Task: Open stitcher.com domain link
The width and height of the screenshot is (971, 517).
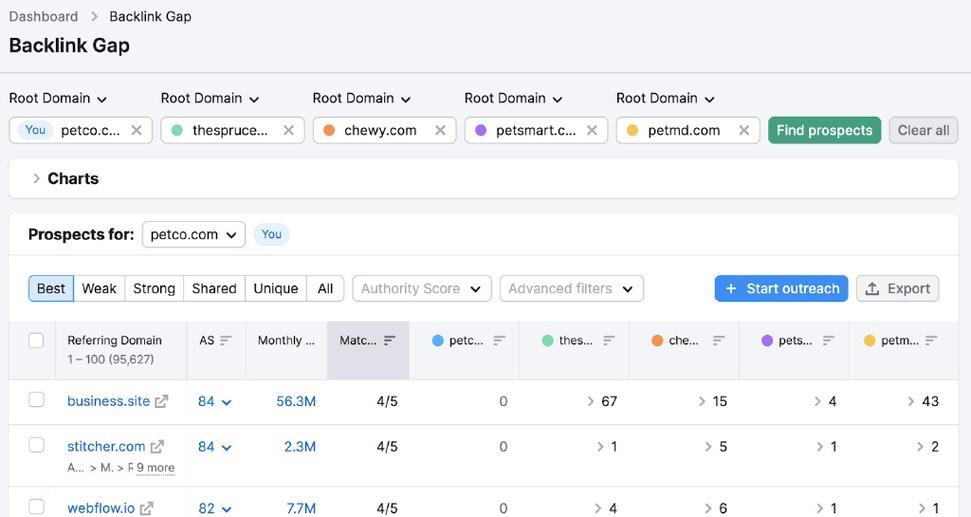Action: tap(106, 446)
